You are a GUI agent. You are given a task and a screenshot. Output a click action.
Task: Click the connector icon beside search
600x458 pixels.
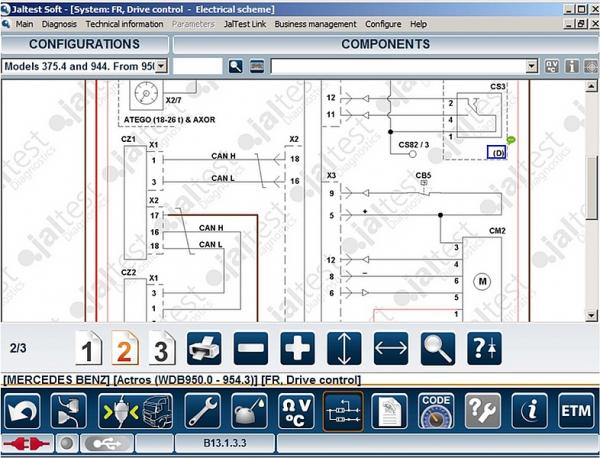click(x=257, y=67)
